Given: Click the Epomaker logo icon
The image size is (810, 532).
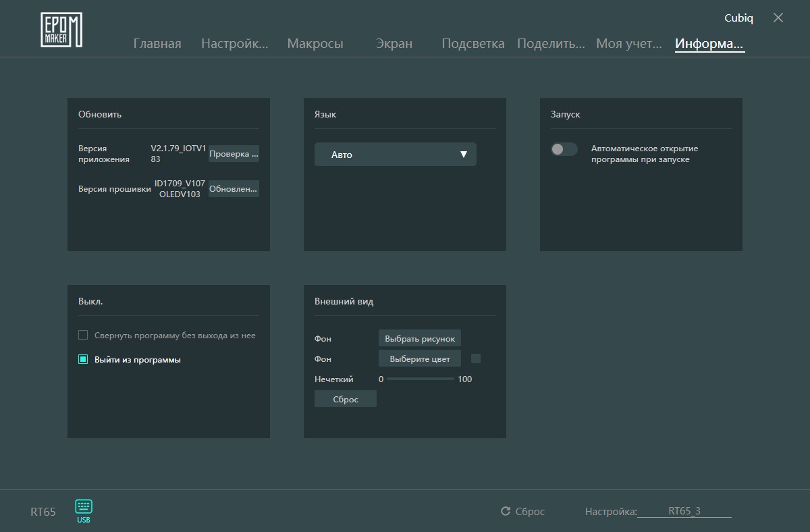Looking at the screenshot, I should point(61,30).
